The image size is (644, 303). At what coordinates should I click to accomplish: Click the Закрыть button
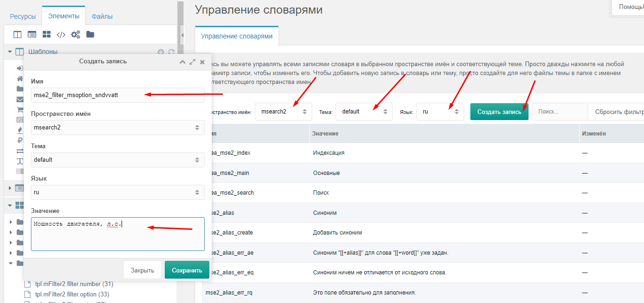(x=142, y=270)
